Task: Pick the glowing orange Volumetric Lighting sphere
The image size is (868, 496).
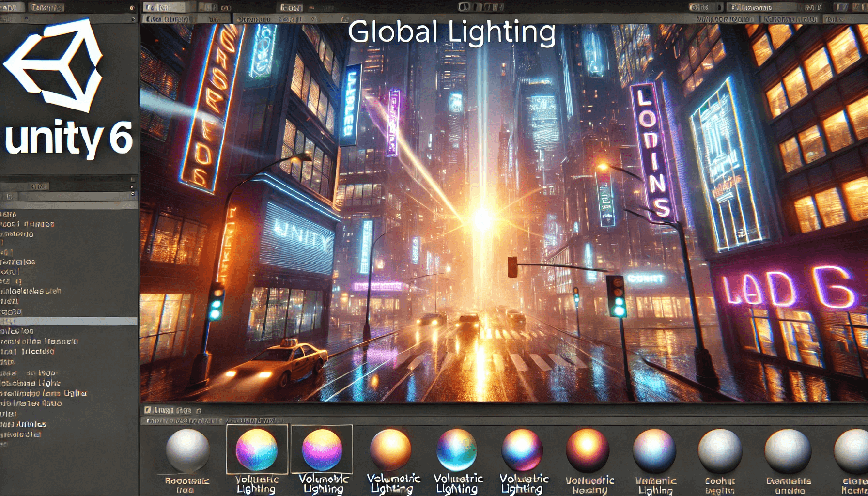Action: (x=390, y=449)
